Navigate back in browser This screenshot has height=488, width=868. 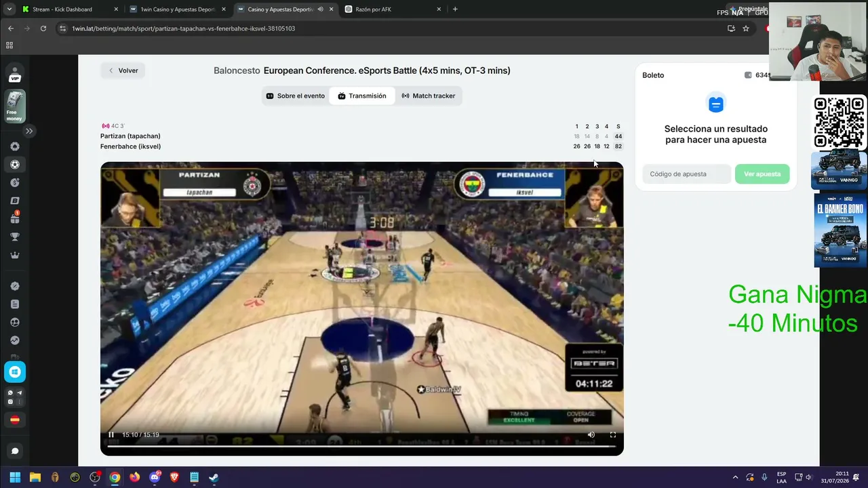click(x=11, y=28)
